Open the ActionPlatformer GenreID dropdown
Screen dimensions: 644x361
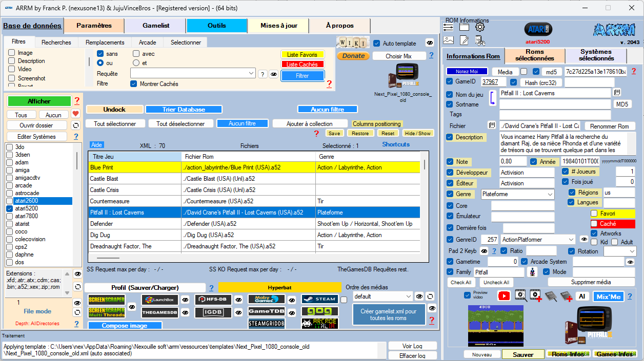pyautogui.click(x=571, y=240)
